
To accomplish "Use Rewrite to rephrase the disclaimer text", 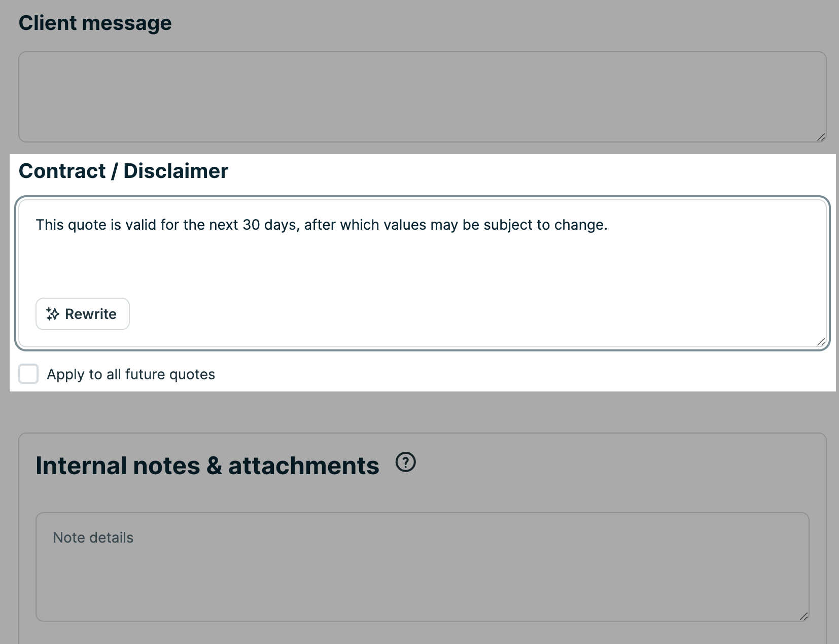I will 82,314.
